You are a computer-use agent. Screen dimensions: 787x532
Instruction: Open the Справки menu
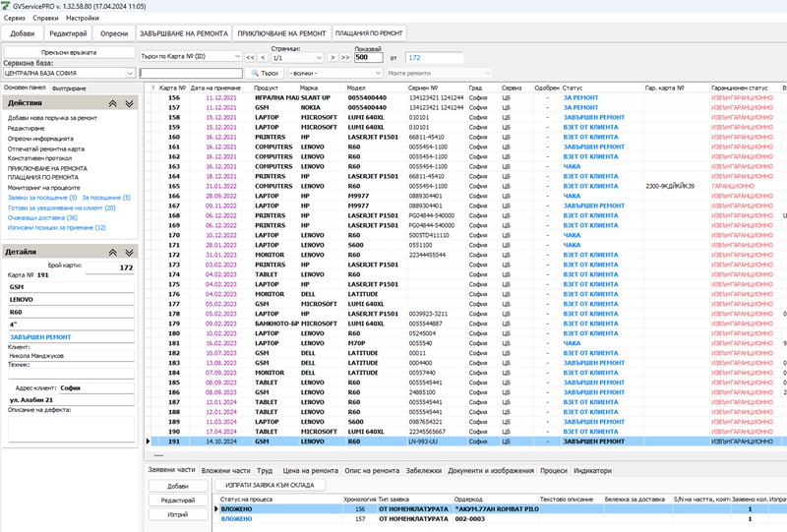[45, 18]
